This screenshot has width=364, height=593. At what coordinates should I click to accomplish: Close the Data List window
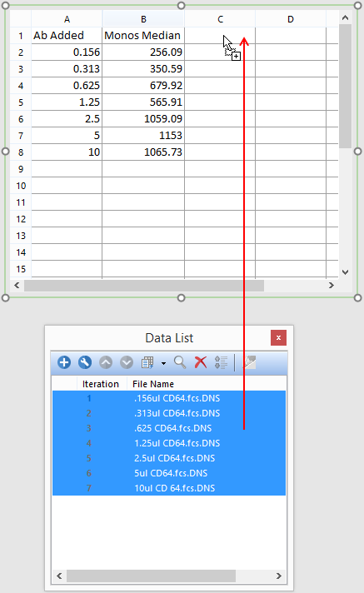click(278, 337)
